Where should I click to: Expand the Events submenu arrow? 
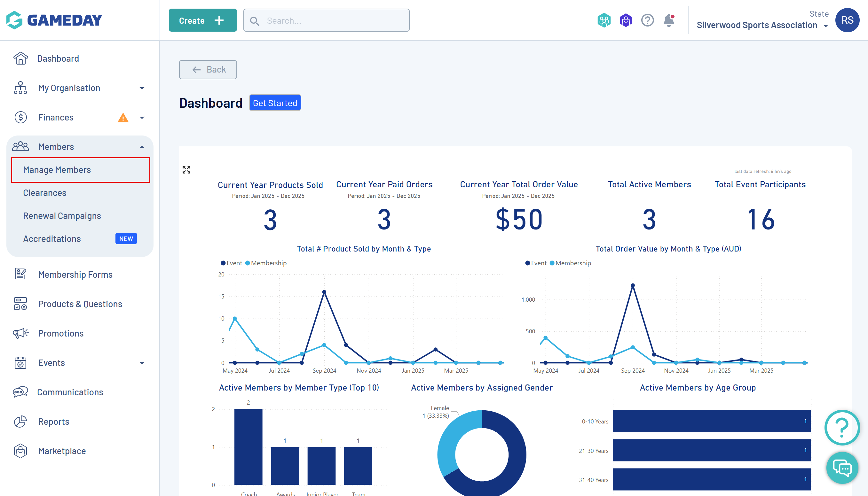[142, 363]
